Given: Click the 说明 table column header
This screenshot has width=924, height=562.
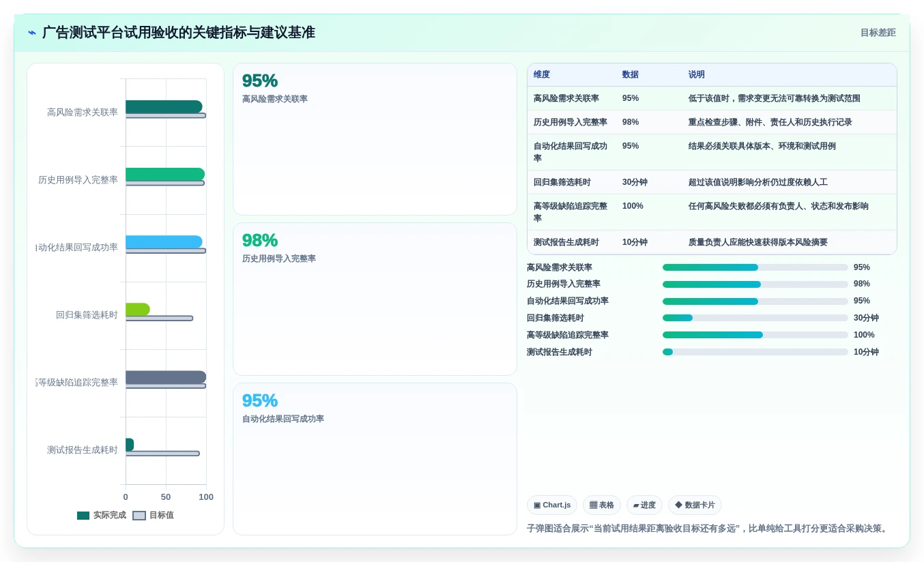Looking at the screenshot, I should [x=697, y=75].
